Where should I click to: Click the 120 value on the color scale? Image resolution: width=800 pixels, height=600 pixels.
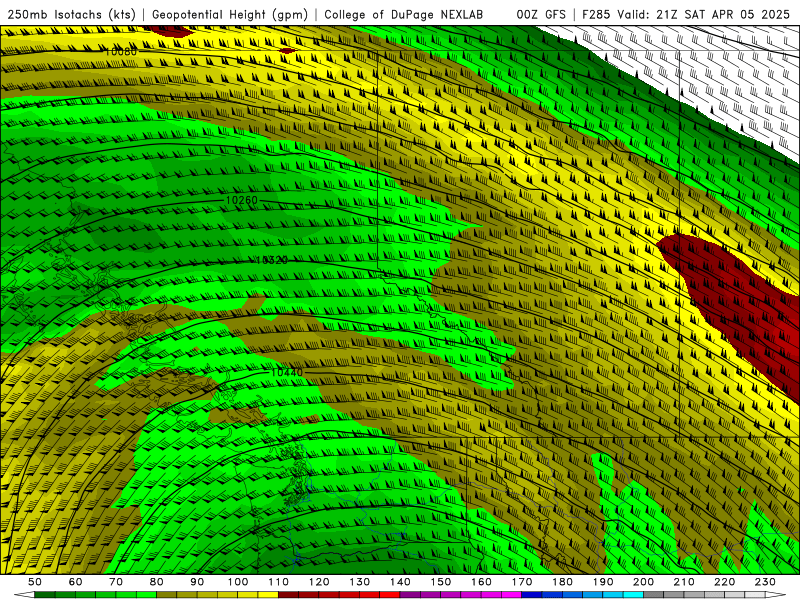319,582
